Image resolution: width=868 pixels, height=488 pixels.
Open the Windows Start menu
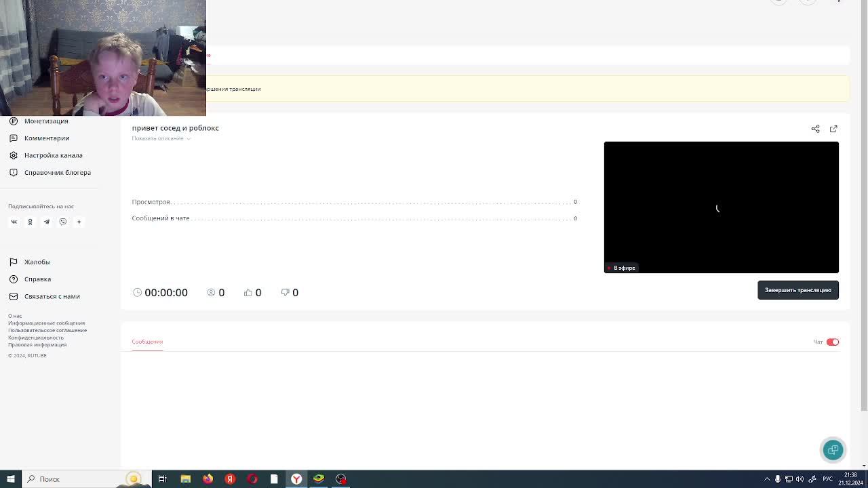point(10,479)
